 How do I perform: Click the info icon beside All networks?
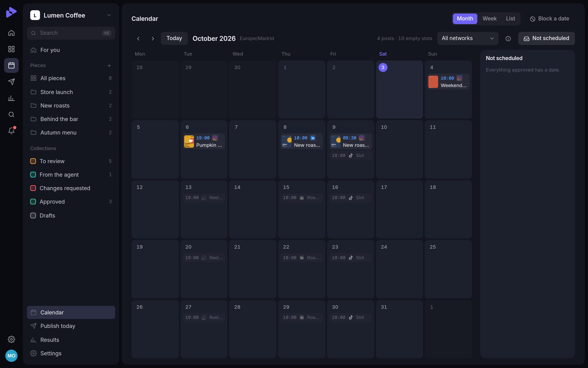508,39
